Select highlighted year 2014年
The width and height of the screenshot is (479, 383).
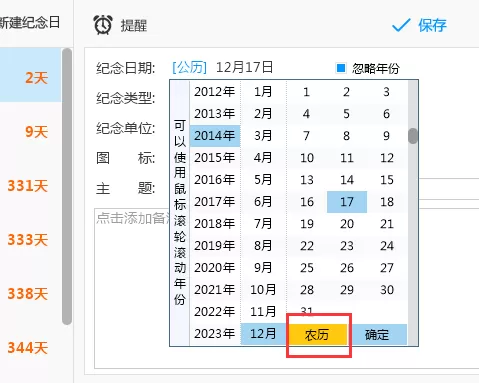pyautogui.click(x=215, y=136)
